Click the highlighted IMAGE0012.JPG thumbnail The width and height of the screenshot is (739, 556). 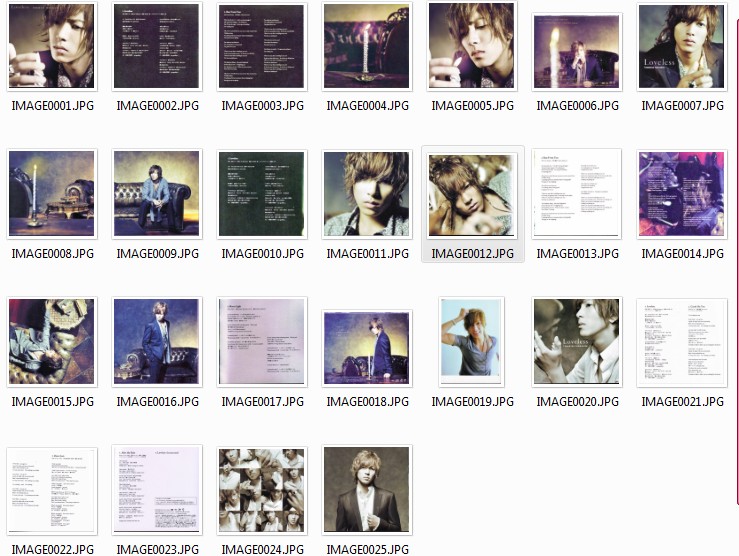click(x=472, y=195)
